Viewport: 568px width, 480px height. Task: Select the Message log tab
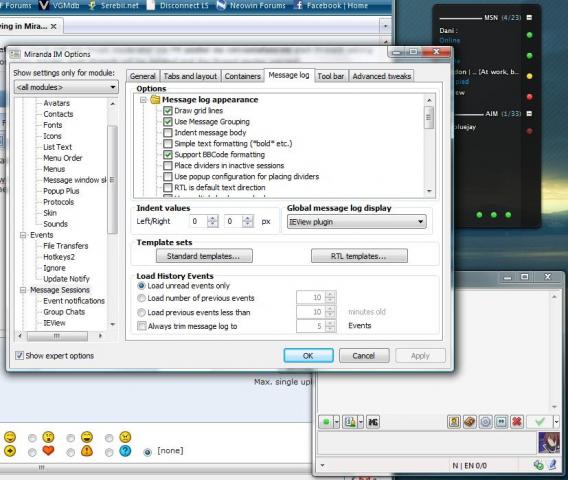tap(289, 75)
